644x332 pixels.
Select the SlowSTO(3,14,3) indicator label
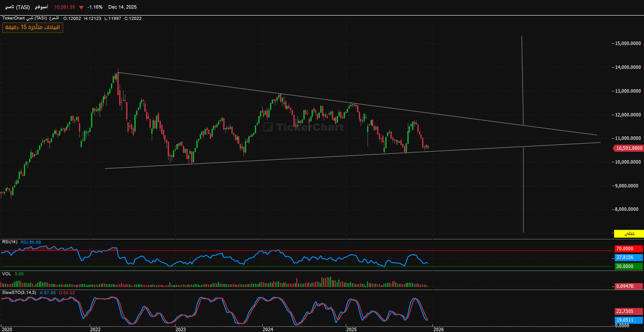coord(19,292)
